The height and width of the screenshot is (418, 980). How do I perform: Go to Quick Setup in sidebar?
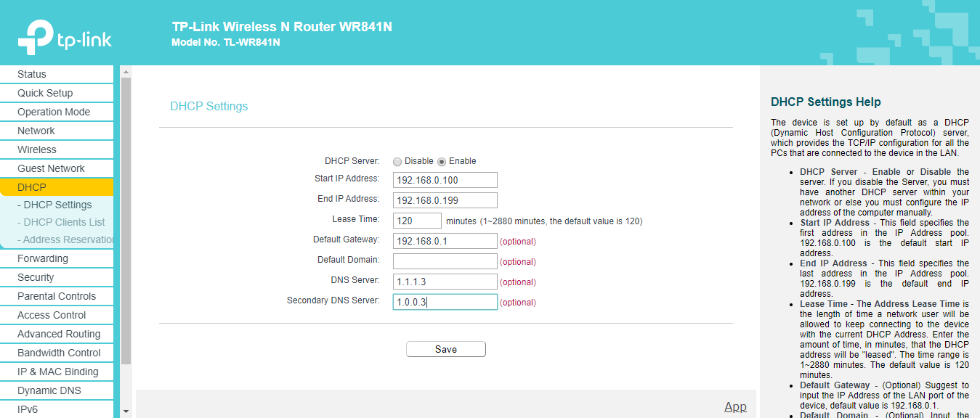45,93
